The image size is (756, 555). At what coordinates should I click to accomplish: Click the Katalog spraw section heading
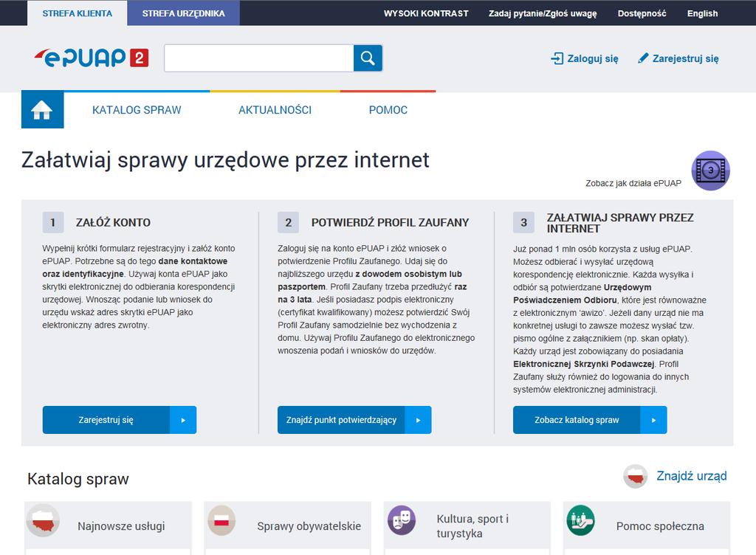click(78, 479)
